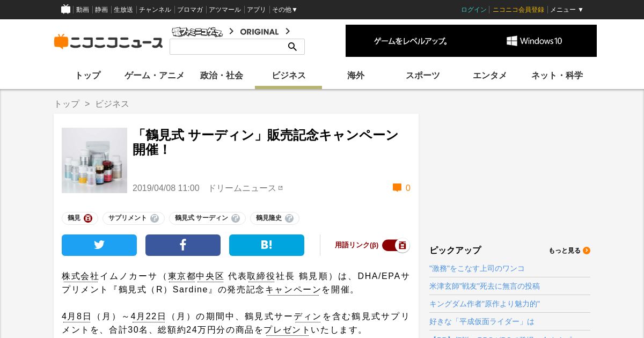The width and height of the screenshot is (644, 338).
Task: Click orange arrow icon beside もっと見る
Action: coord(587,251)
